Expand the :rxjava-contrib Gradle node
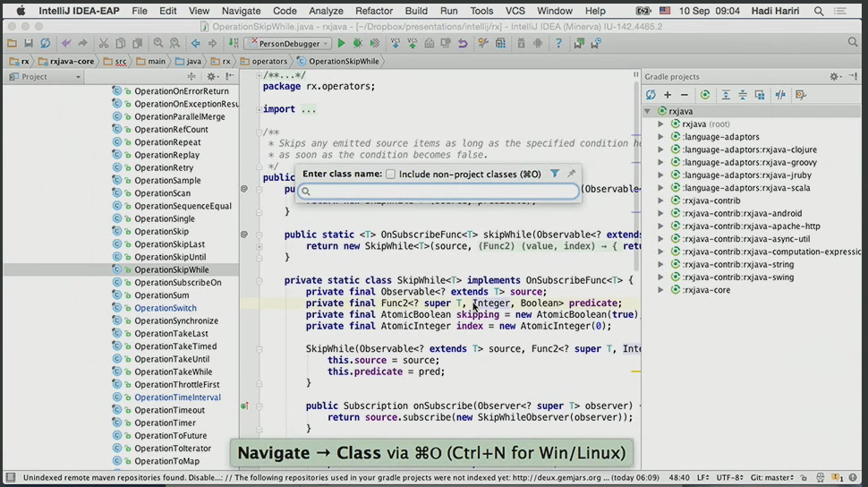Viewport: 868px width, 487px height. [660, 201]
